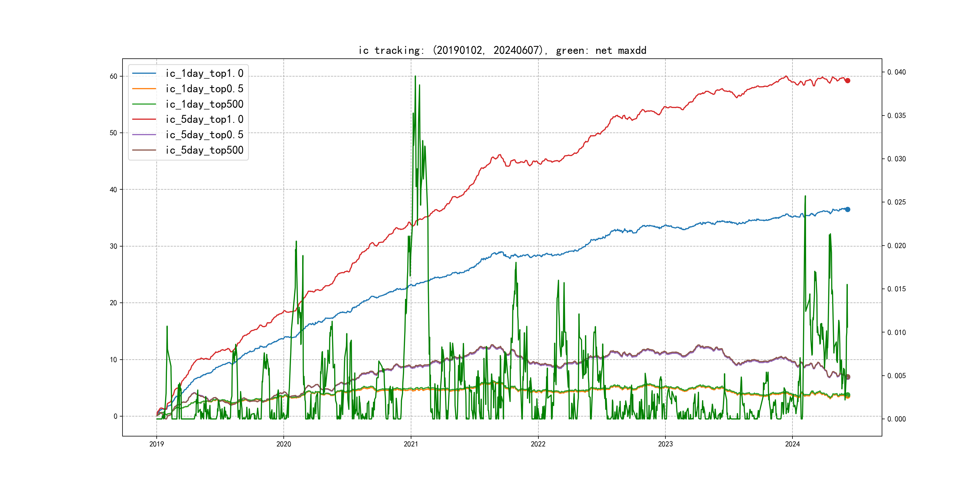
Task: Click the ic_1day_top1.0 legend label
Action: click(204, 73)
